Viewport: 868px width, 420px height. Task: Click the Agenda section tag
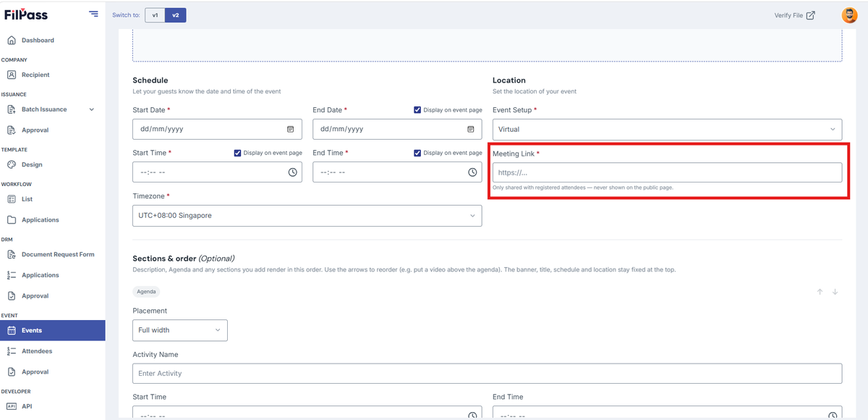click(147, 292)
